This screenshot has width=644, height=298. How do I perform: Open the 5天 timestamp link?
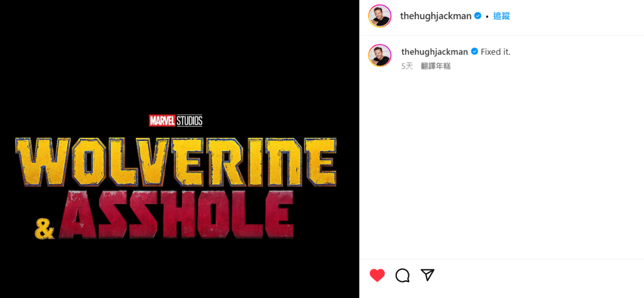(x=407, y=66)
